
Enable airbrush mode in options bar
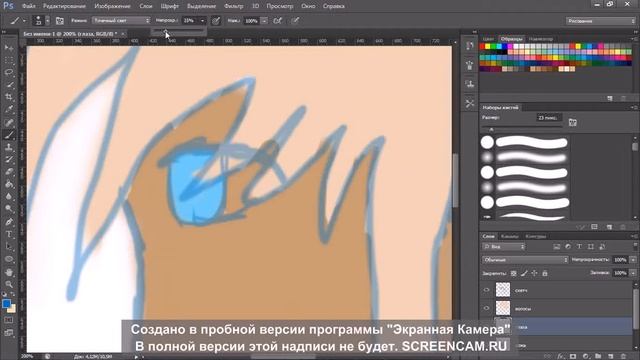pos(278,20)
